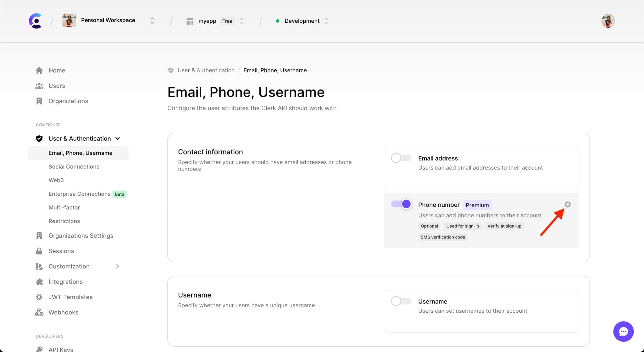Click the myapp application icon
The height and width of the screenshot is (352, 644).
pyautogui.click(x=190, y=21)
